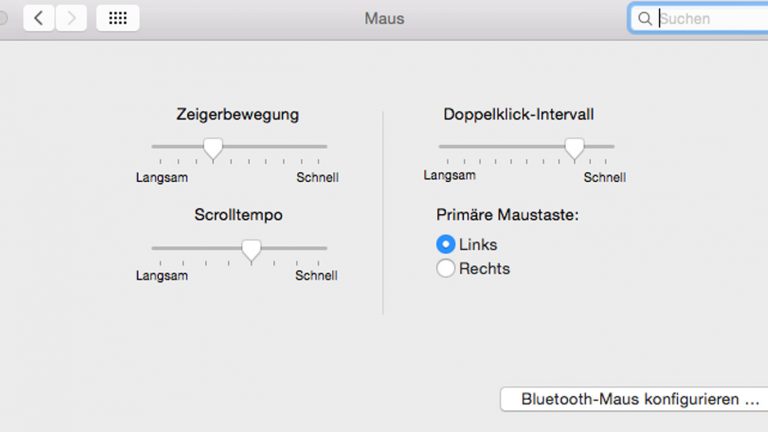Screen dimensions: 768x432
Task: Set Scrolltempo slider to its fastest end
Action: [326, 248]
